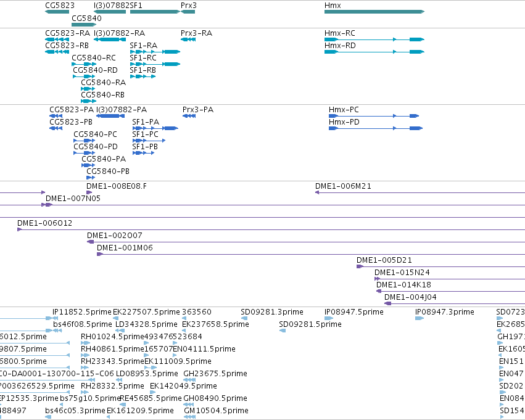Image resolution: width=525 pixels, height=420 pixels.
Task: Click the bs46f08.5prime EST label
Action: click(83, 324)
